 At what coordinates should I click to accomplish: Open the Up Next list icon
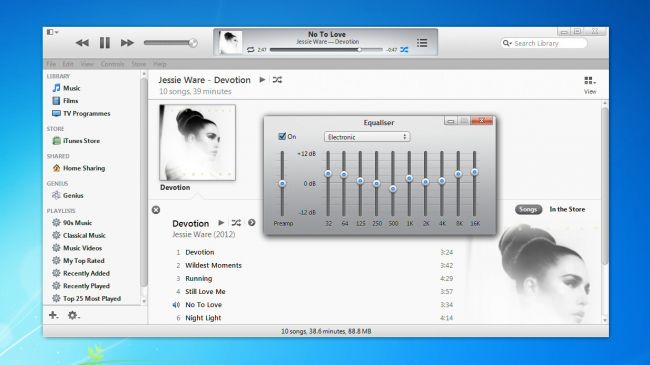point(422,43)
